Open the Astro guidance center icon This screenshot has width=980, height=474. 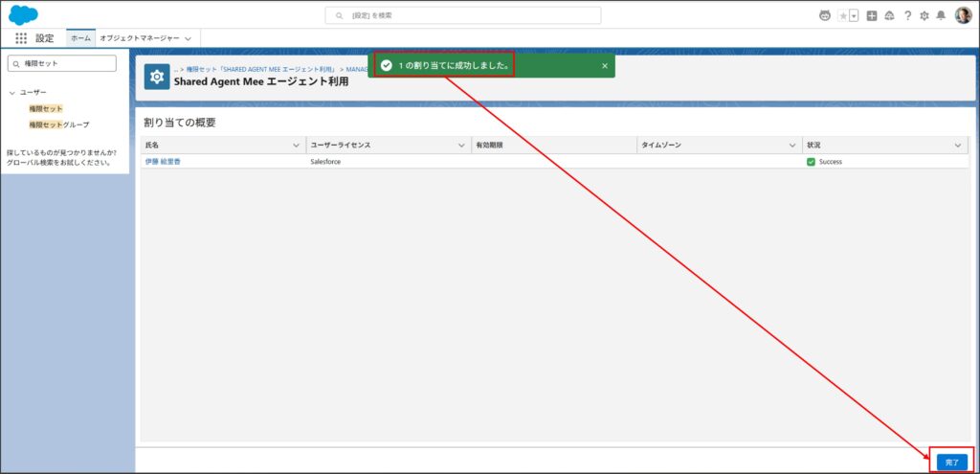tap(825, 15)
